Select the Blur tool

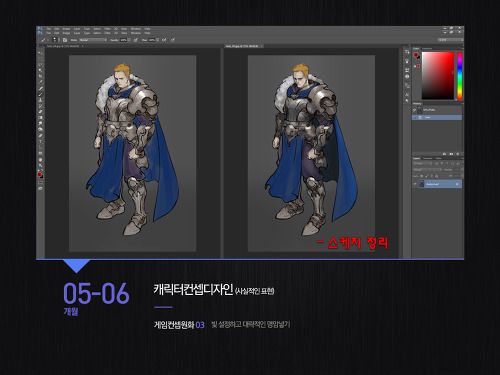click(41, 123)
